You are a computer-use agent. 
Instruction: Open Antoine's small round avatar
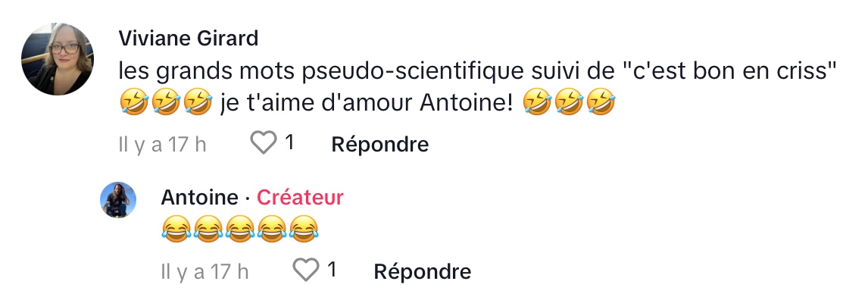[x=118, y=200]
